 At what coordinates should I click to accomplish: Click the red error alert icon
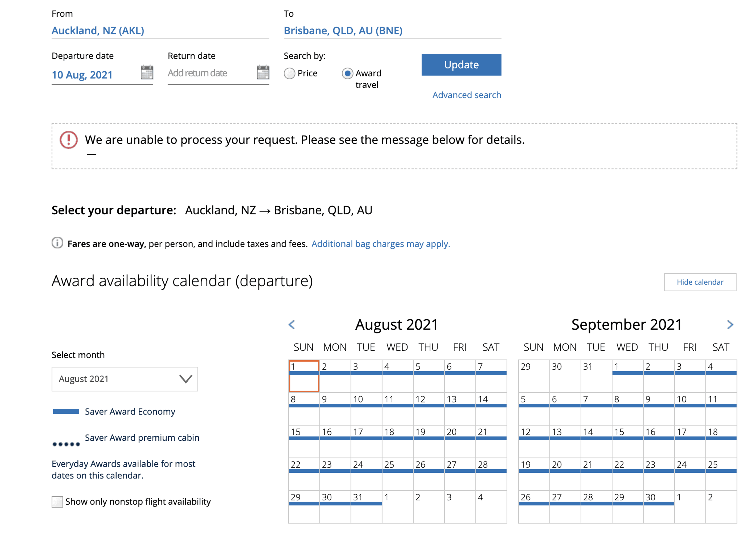(69, 140)
